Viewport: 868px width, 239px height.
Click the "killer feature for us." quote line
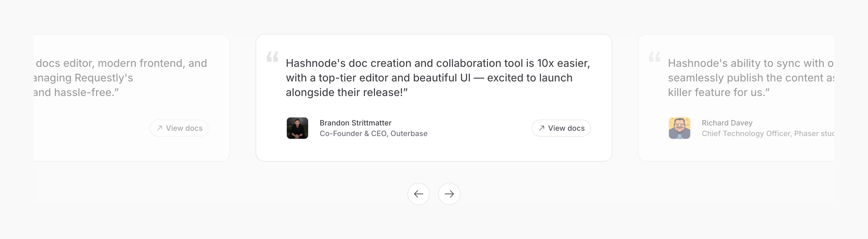(x=718, y=92)
